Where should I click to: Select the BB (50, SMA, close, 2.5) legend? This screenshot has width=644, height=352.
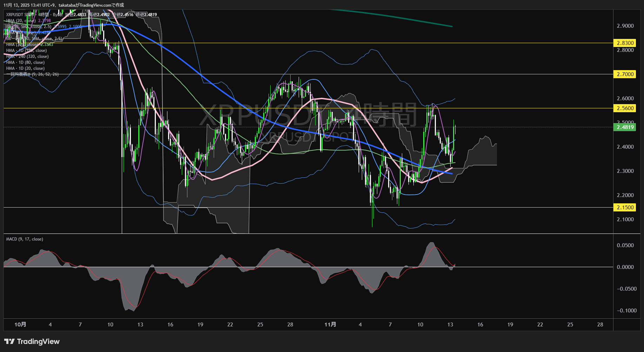(x=29, y=27)
